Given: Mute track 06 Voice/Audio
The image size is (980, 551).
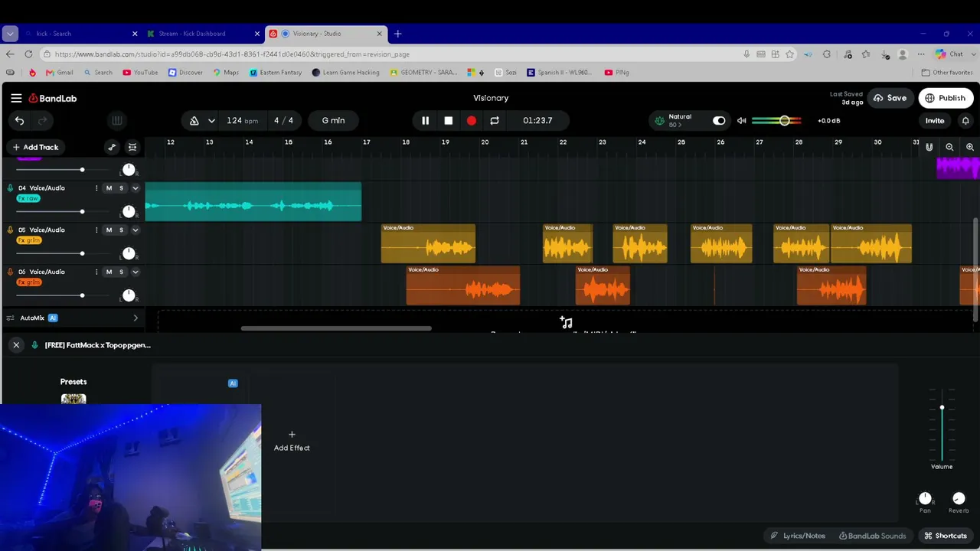Looking at the screenshot, I should pyautogui.click(x=109, y=272).
